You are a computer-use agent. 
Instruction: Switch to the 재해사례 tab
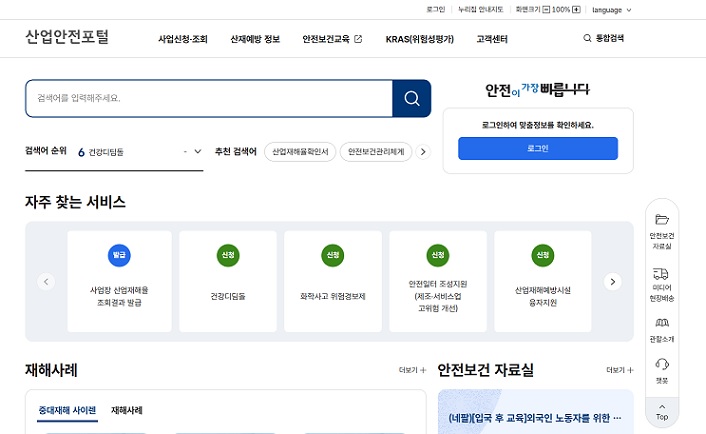(x=126, y=410)
